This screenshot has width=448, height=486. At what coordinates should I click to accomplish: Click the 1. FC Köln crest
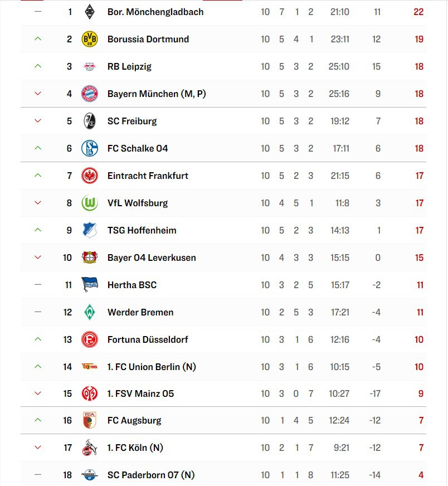[x=89, y=448]
